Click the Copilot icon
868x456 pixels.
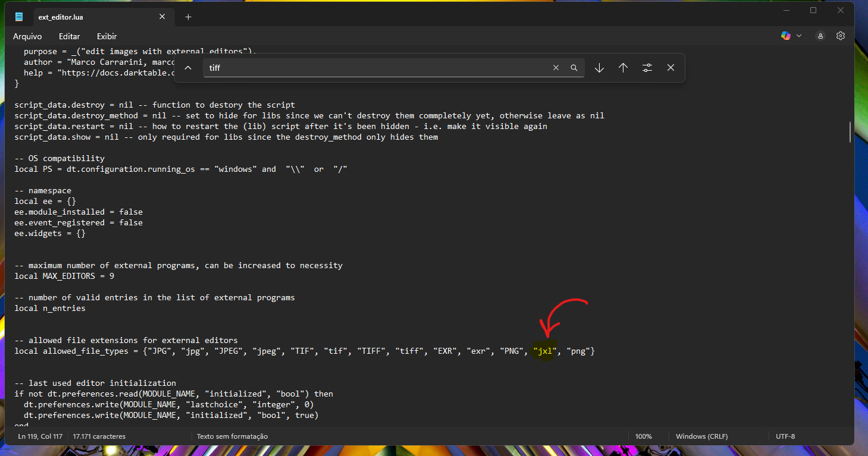point(786,36)
